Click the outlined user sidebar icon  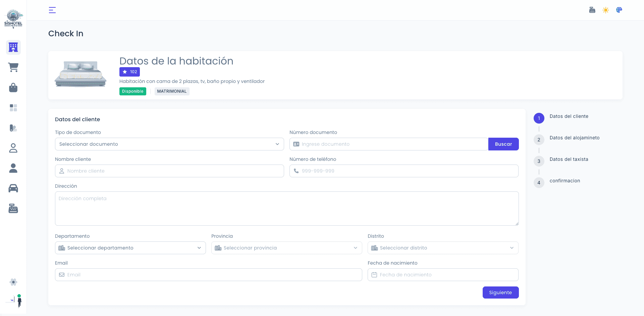click(13, 148)
